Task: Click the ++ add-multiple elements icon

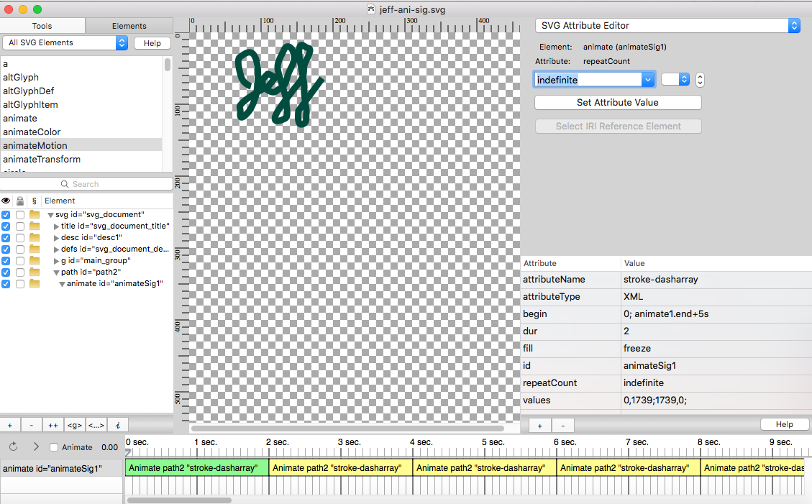Action: 53,425
